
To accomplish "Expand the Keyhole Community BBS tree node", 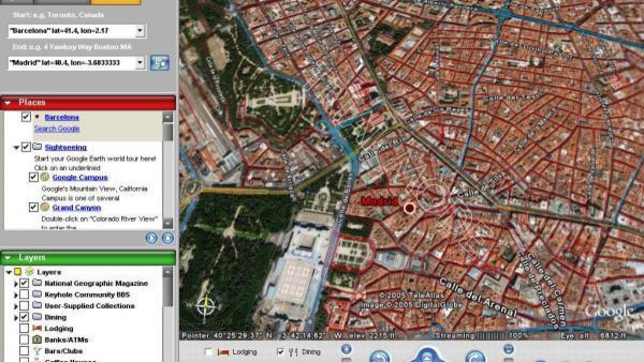I will click(x=16, y=294).
